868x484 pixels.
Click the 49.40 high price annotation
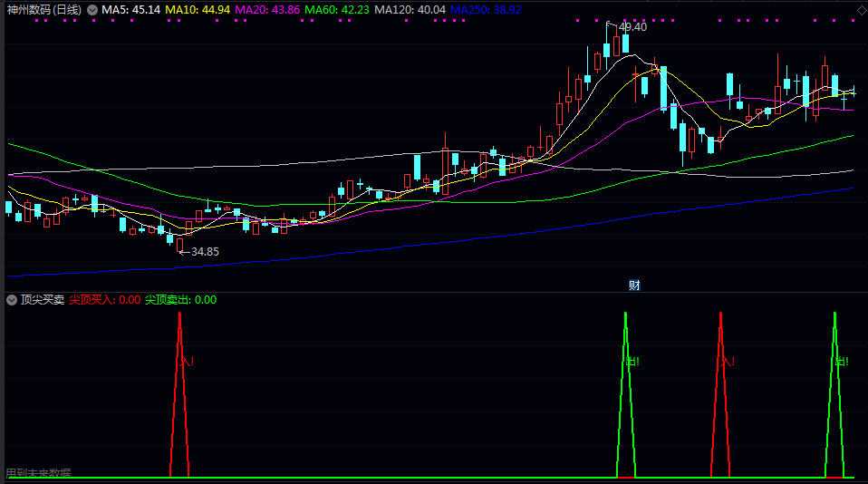click(632, 27)
